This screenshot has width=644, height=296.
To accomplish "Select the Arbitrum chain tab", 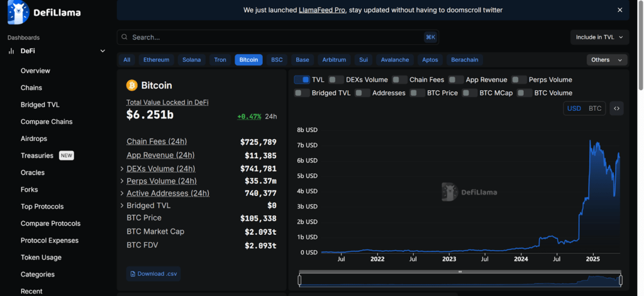I will 334,60.
